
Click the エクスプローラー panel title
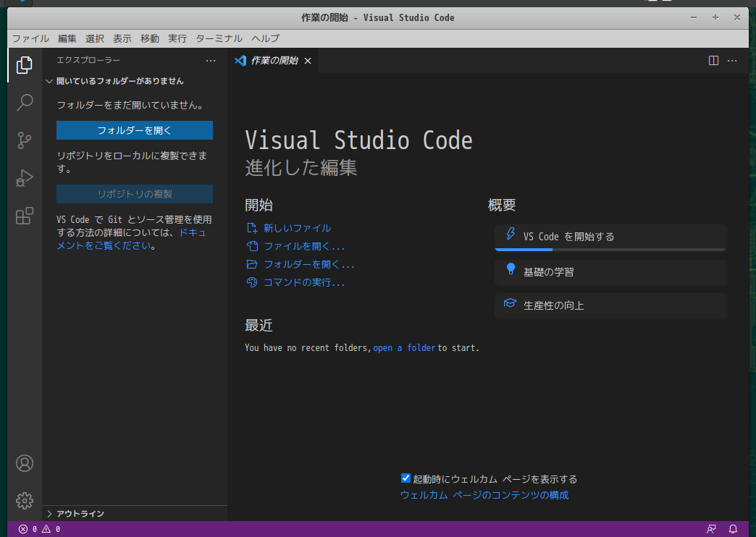(x=88, y=60)
